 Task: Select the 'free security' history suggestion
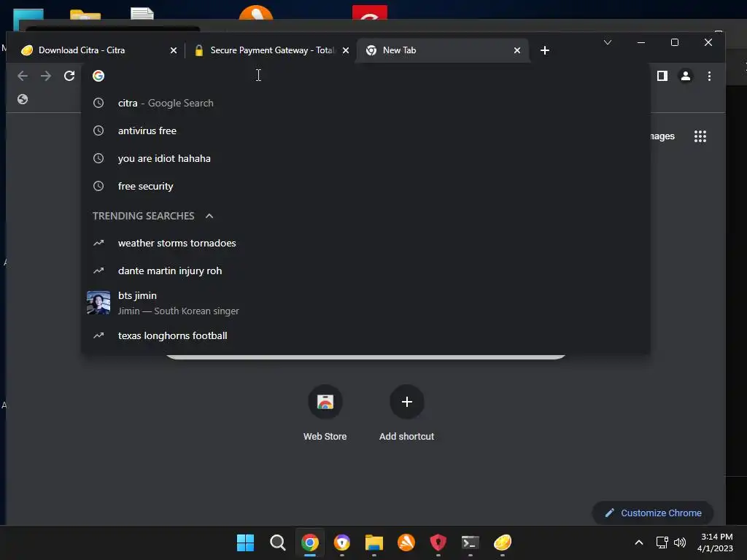365,186
